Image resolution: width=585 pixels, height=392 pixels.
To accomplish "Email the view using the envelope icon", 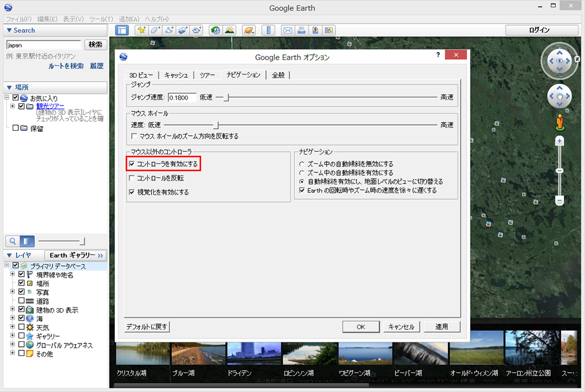I will coord(288,30).
